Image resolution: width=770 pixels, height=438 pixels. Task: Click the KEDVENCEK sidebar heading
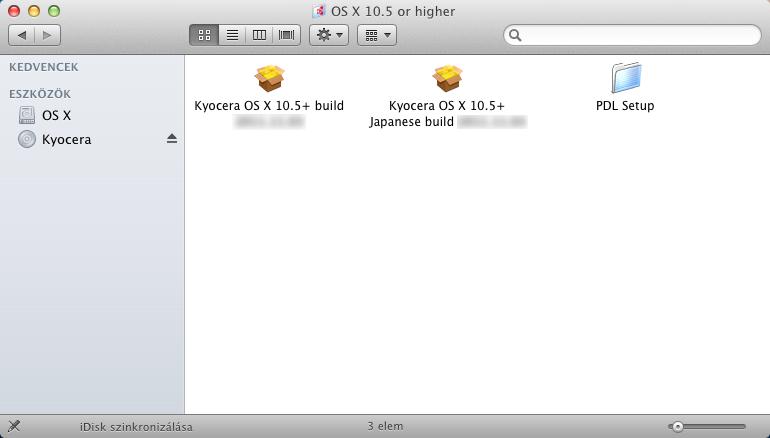(x=44, y=67)
